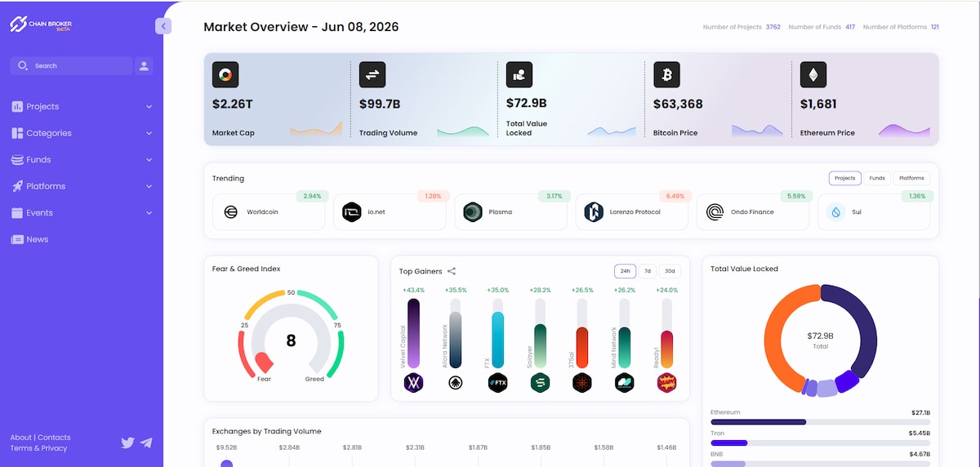Select the FTX logo in Top Gainers

(x=498, y=382)
